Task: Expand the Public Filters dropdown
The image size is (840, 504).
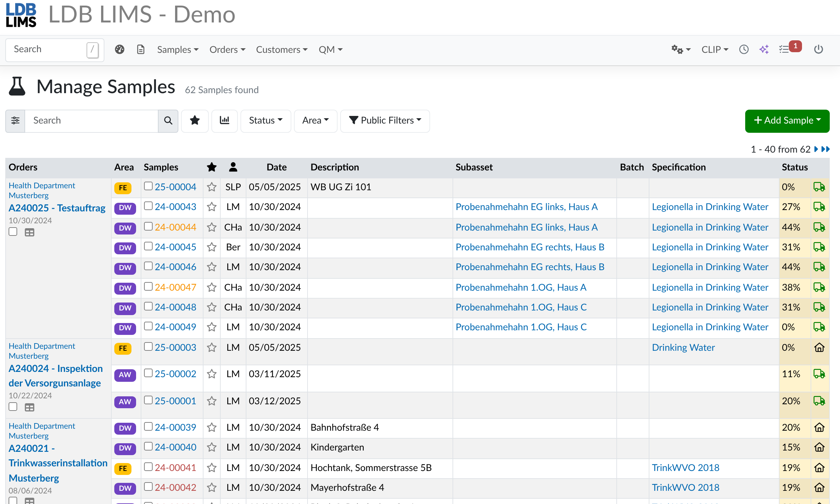Action: (385, 121)
